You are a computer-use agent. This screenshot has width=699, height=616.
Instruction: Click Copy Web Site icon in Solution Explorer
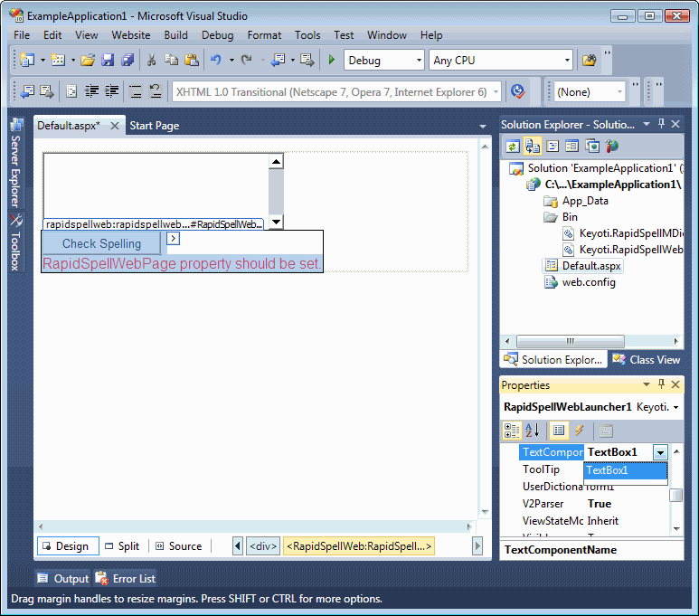click(x=592, y=147)
